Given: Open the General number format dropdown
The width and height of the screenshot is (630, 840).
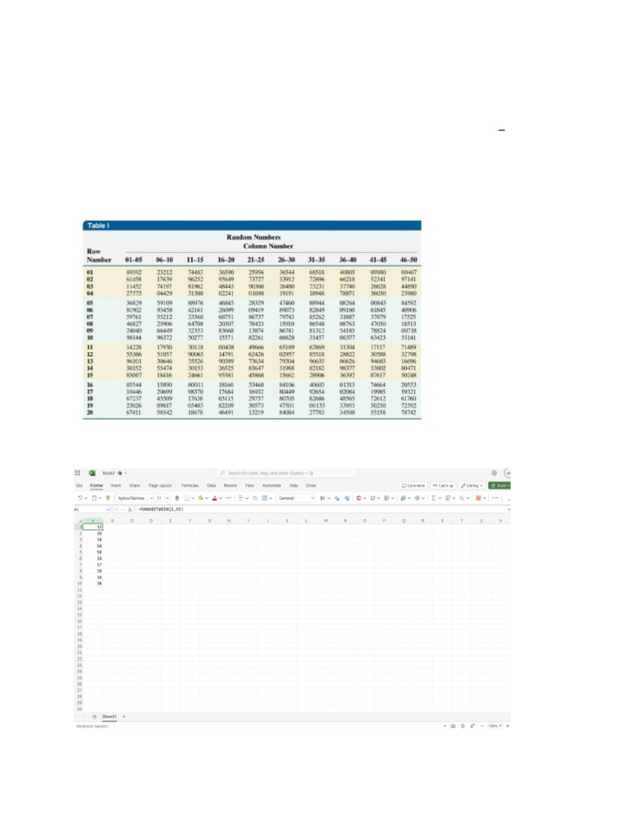Looking at the screenshot, I should pos(296,498).
